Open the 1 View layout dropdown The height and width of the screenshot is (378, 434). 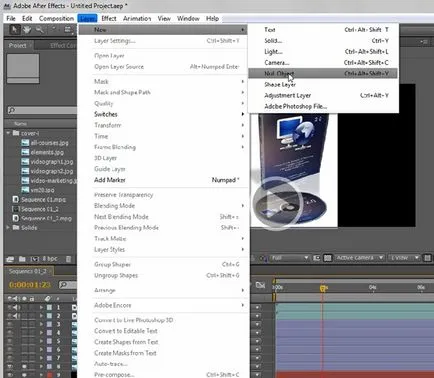click(x=404, y=258)
